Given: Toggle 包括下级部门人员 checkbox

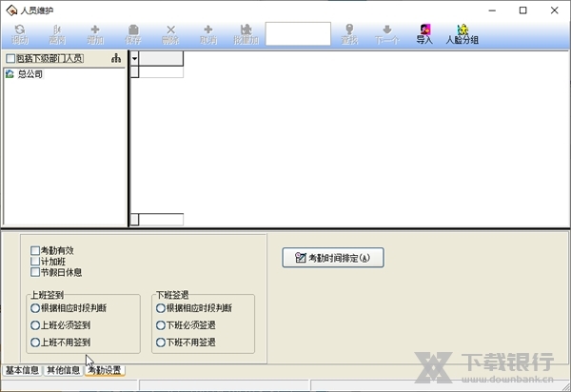Looking at the screenshot, I should point(10,58).
